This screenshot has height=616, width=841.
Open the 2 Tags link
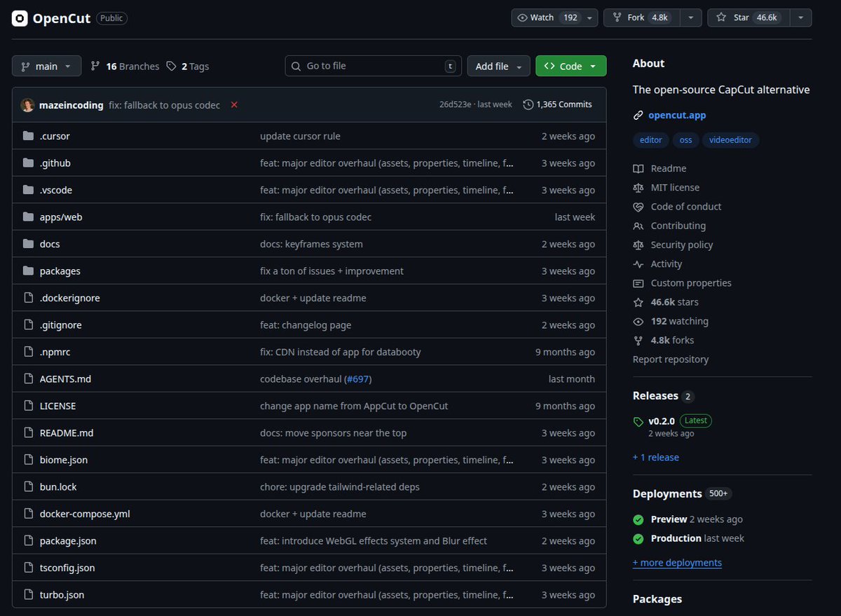(188, 66)
